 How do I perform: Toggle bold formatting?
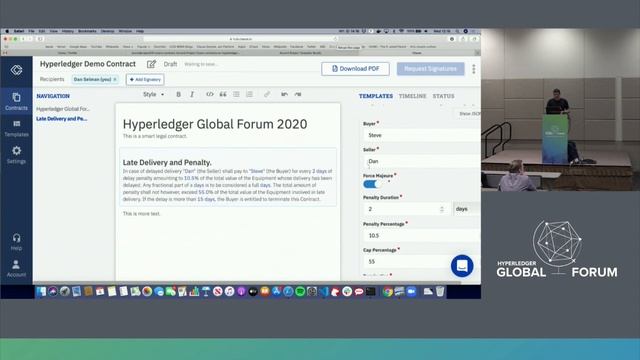(x=178, y=94)
